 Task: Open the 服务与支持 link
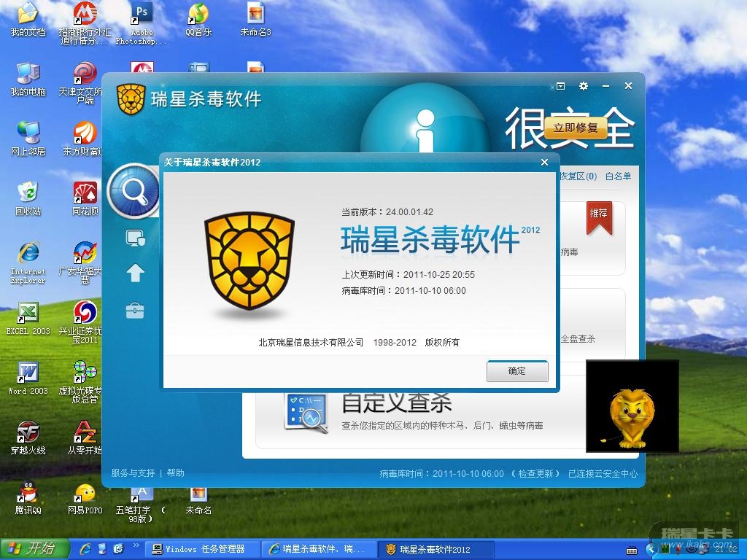coord(133,472)
